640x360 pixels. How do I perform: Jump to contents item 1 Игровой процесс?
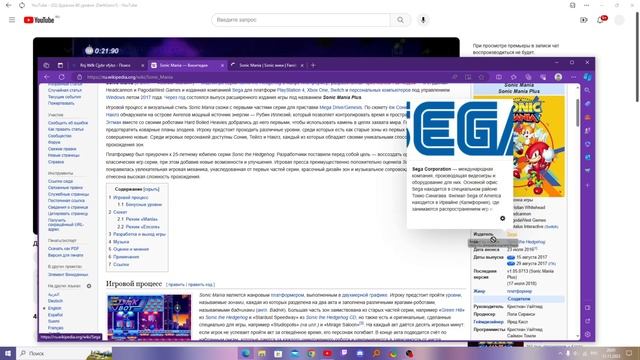point(129,197)
